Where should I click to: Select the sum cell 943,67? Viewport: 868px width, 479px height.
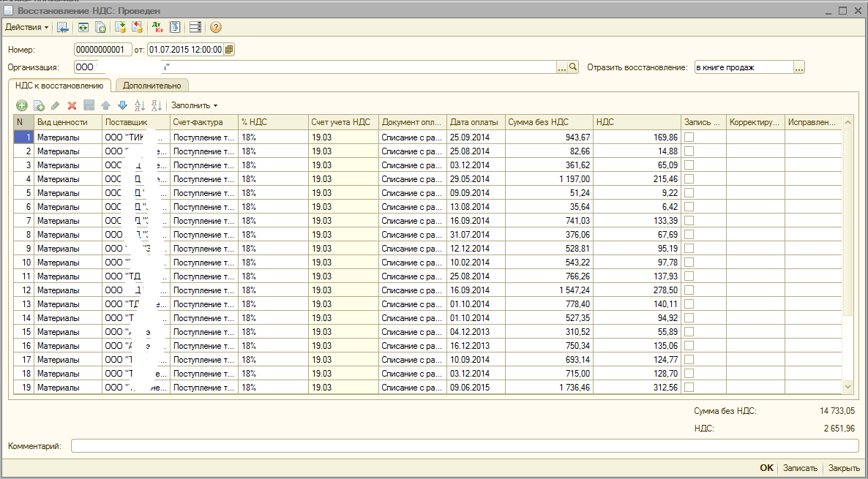coord(549,137)
